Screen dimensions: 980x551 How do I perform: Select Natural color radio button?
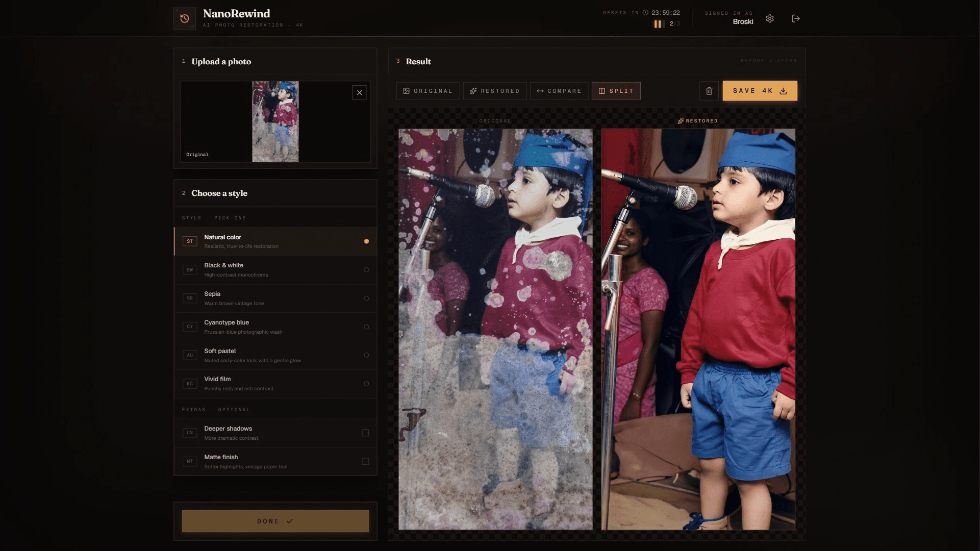coord(366,241)
